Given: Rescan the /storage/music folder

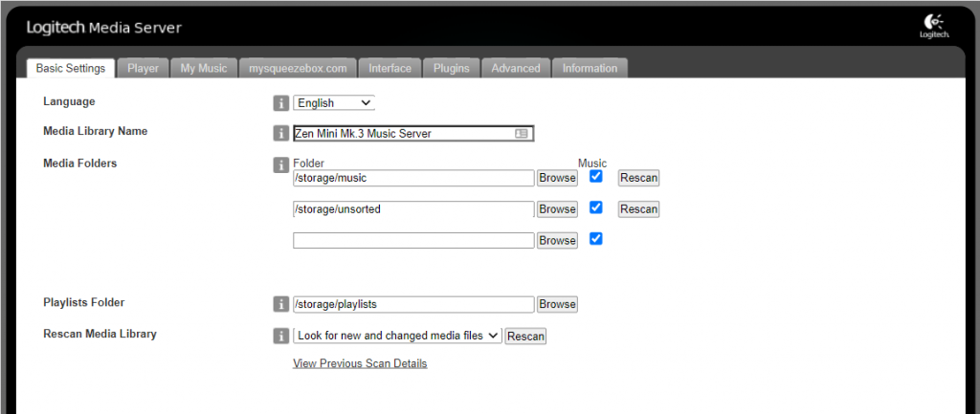Looking at the screenshot, I should [x=638, y=178].
